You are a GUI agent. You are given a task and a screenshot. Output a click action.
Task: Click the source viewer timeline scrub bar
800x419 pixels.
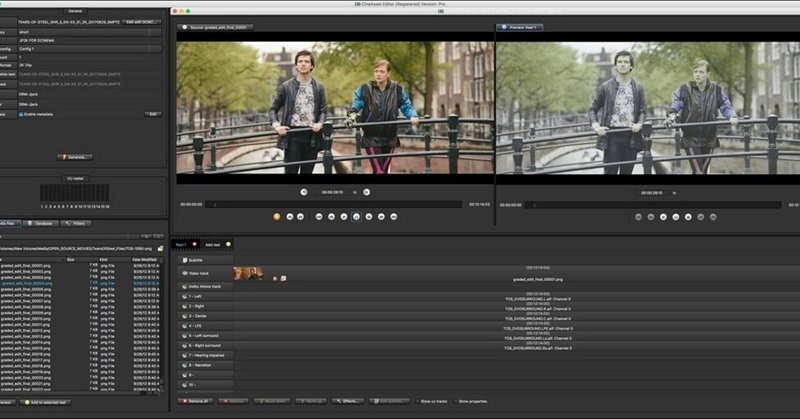[x=334, y=205]
